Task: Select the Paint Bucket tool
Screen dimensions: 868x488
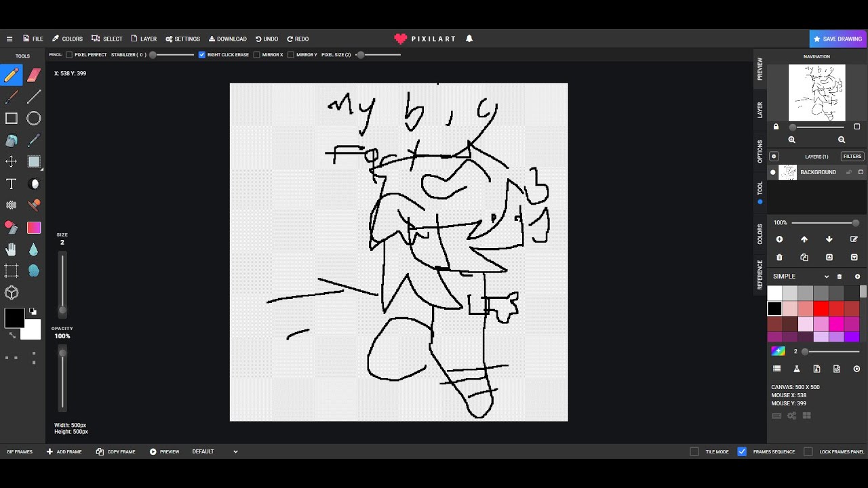Action: tap(12, 140)
